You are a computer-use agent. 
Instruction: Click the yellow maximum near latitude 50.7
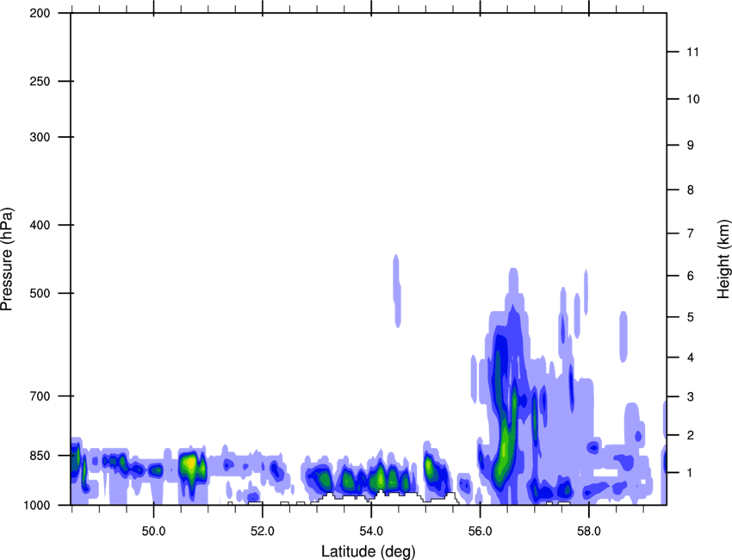(x=189, y=464)
